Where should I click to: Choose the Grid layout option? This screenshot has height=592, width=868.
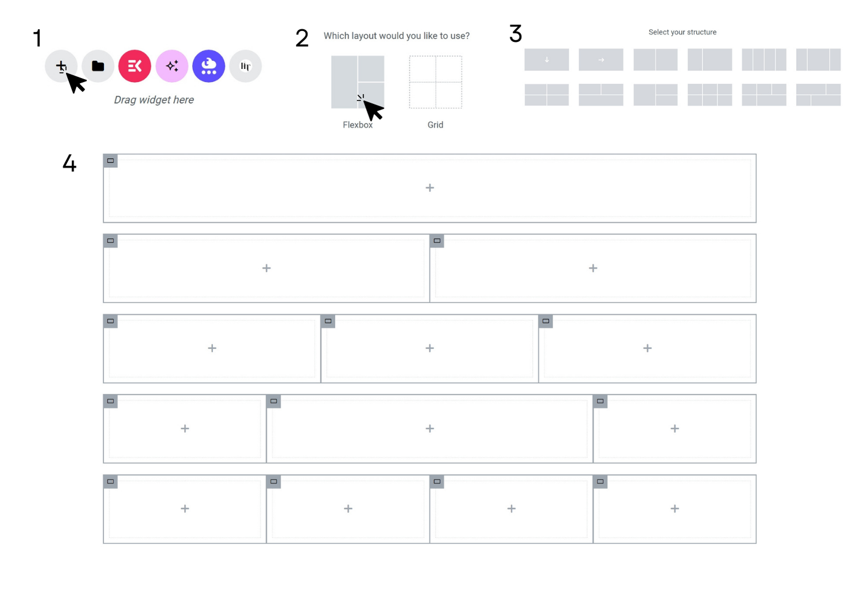click(x=435, y=82)
